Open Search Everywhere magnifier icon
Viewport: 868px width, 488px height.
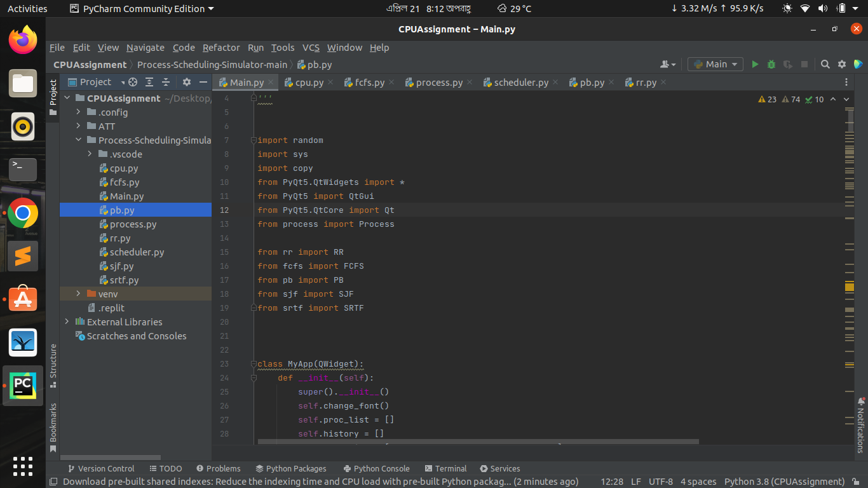pyautogui.click(x=825, y=64)
